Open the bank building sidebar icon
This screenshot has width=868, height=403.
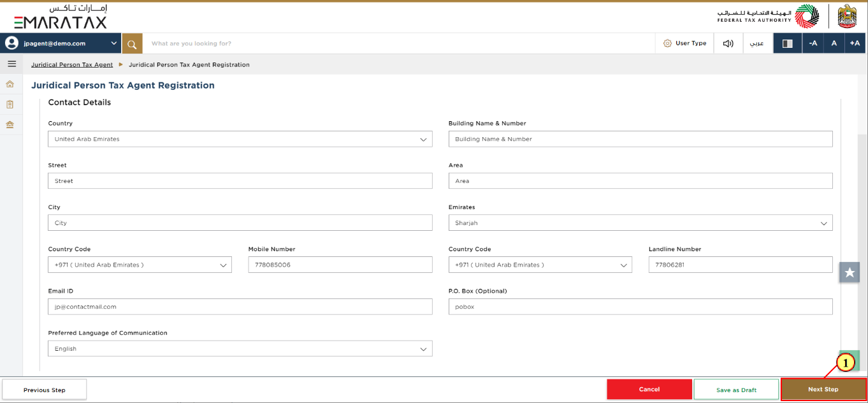tap(10, 124)
